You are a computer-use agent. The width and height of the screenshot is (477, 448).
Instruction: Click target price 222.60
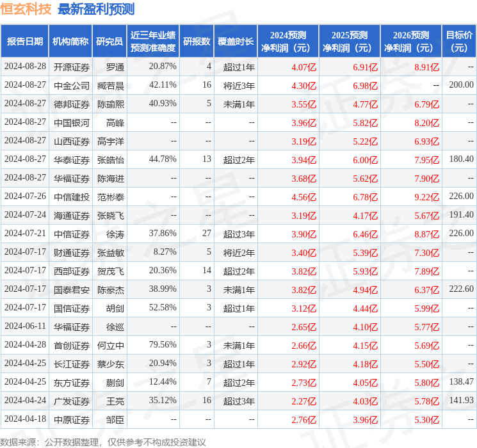[461, 289]
